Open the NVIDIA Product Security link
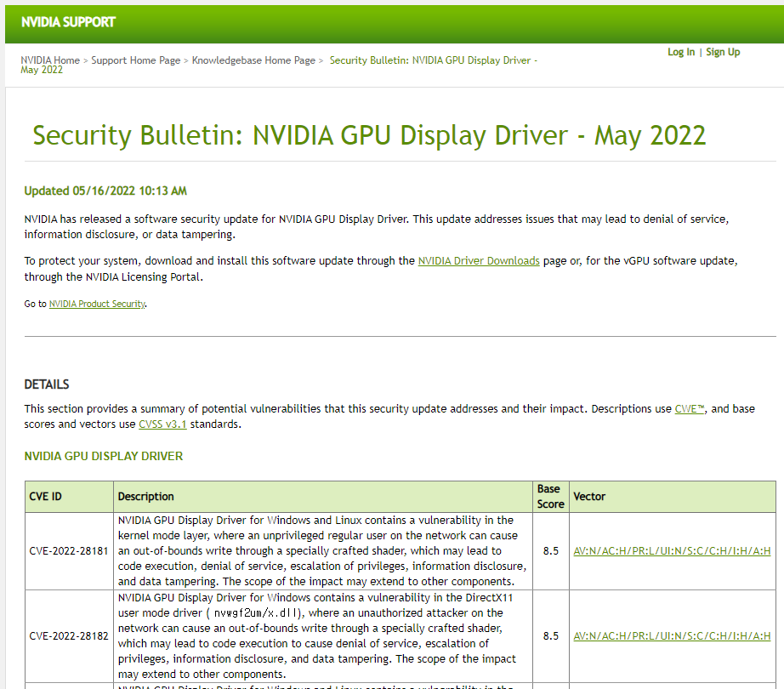This screenshot has width=784, height=689. pyautogui.click(x=97, y=304)
